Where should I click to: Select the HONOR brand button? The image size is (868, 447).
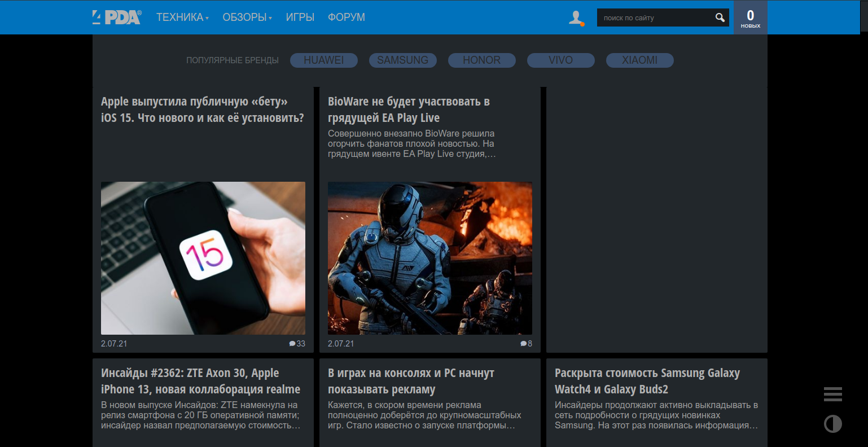pos(482,60)
